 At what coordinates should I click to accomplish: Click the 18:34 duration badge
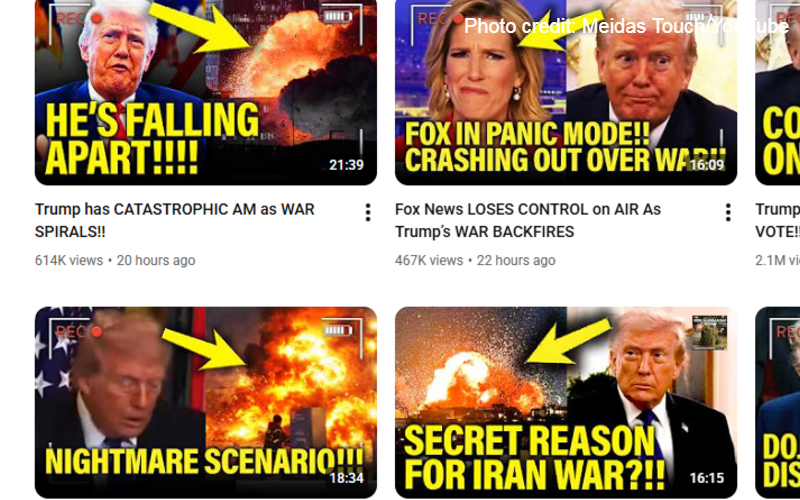point(346,478)
